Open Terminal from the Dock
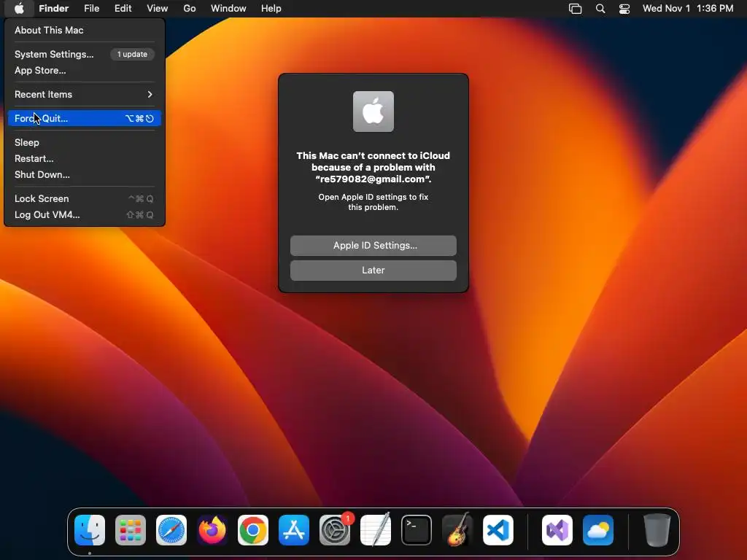Screen dimensions: 747x560 (417, 530)
